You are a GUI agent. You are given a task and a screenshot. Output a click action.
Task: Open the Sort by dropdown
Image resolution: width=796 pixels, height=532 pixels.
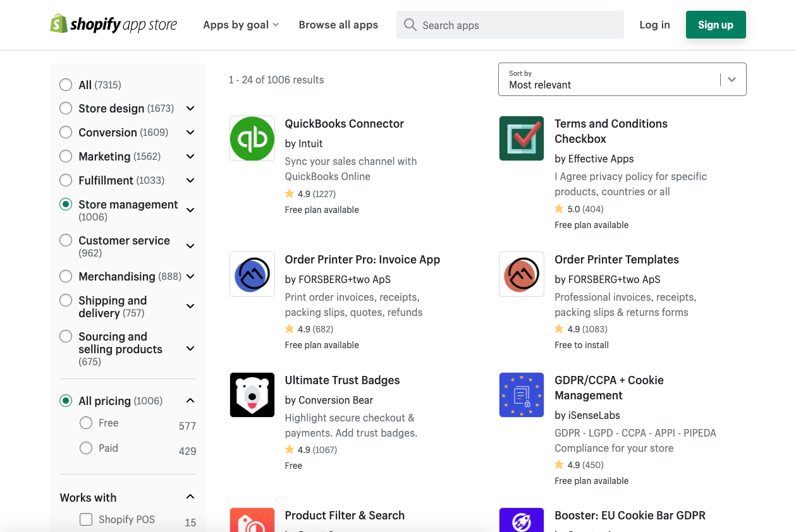tap(622, 80)
